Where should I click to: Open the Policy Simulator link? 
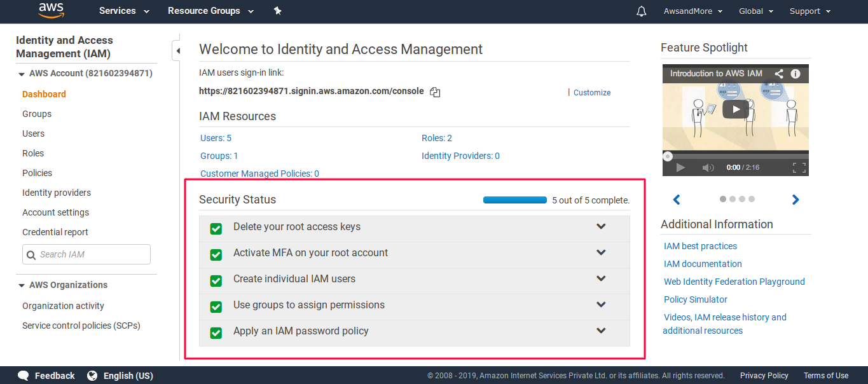pyautogui.click(x=696, y=299)
